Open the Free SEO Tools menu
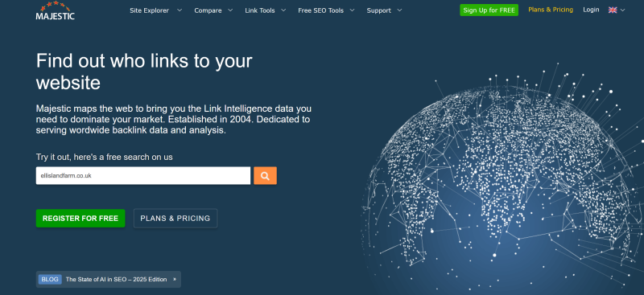 [x=320, y=10]
